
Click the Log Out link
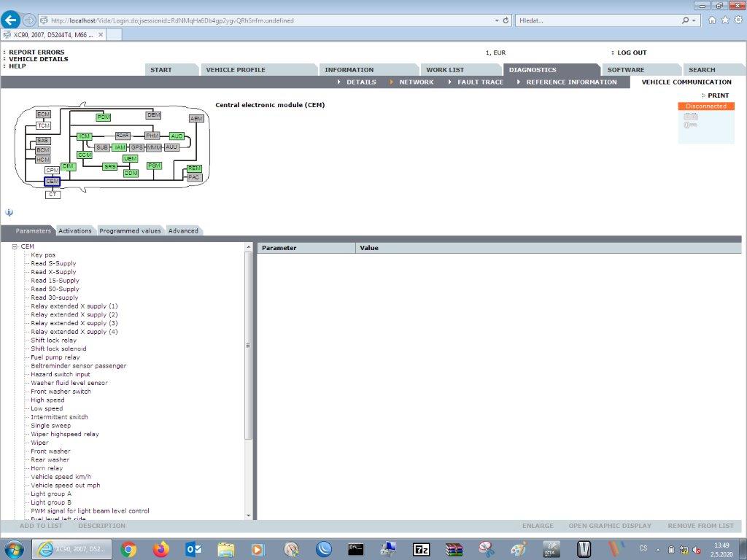pos(631,52)
